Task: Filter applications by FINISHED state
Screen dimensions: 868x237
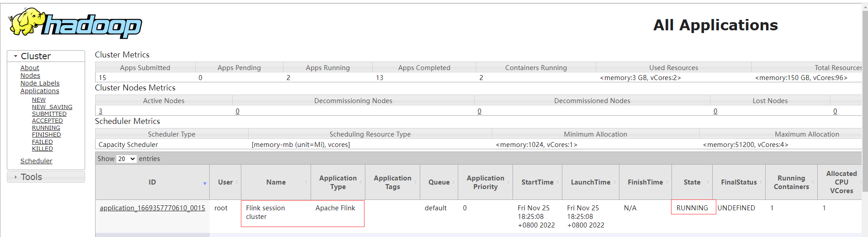Action: [46, 135]
